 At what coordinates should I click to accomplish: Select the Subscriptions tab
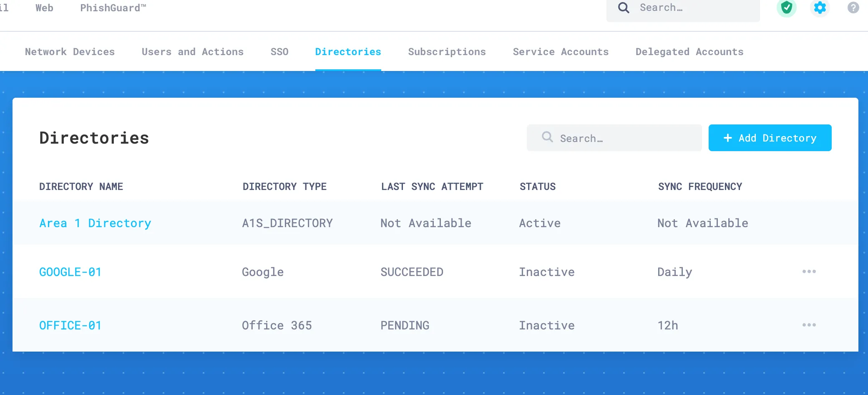(447, 52)
